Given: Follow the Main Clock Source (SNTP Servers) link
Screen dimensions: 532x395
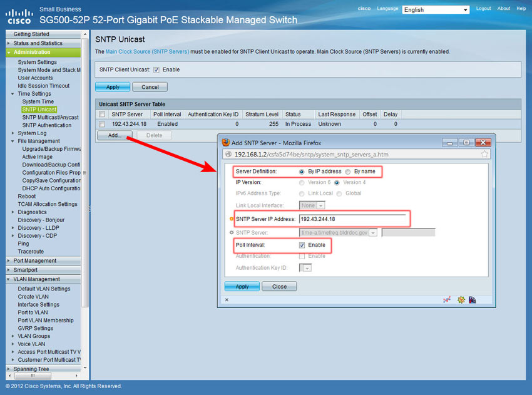Looking at the screenshot, I should (x=147, y=51).
